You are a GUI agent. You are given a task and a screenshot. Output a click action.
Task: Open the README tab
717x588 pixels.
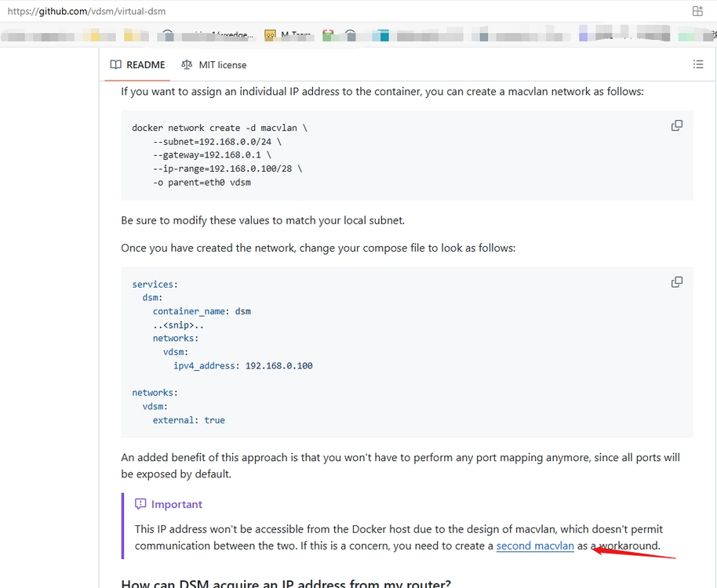click(137, 65)
